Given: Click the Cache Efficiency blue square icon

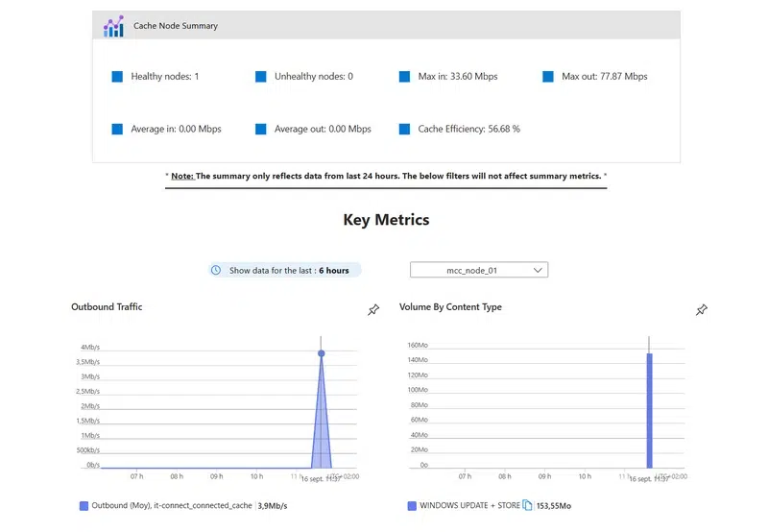Looking at the screenshot, I should click(x=405, y=129).
